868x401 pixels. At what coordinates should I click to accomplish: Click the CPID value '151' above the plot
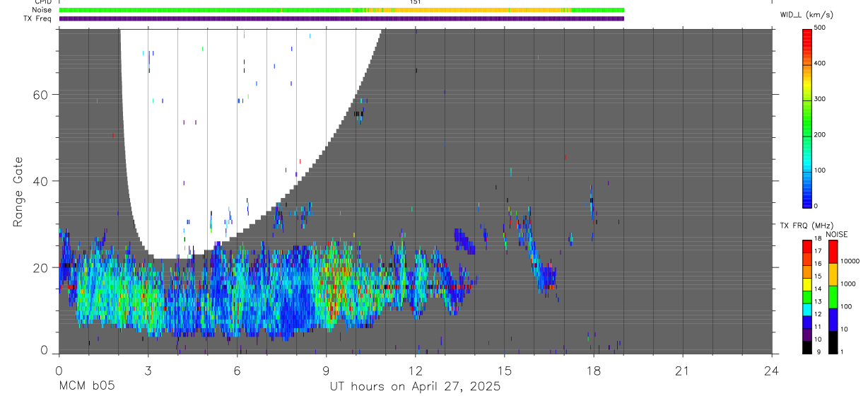[415, 2]
